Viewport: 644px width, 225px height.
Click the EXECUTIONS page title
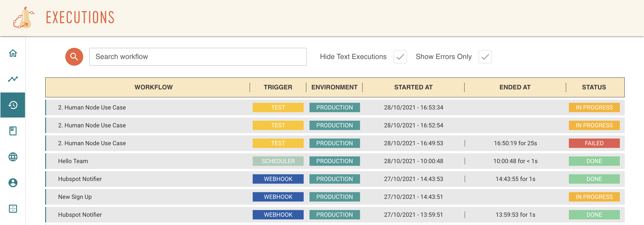pos(80,17)
